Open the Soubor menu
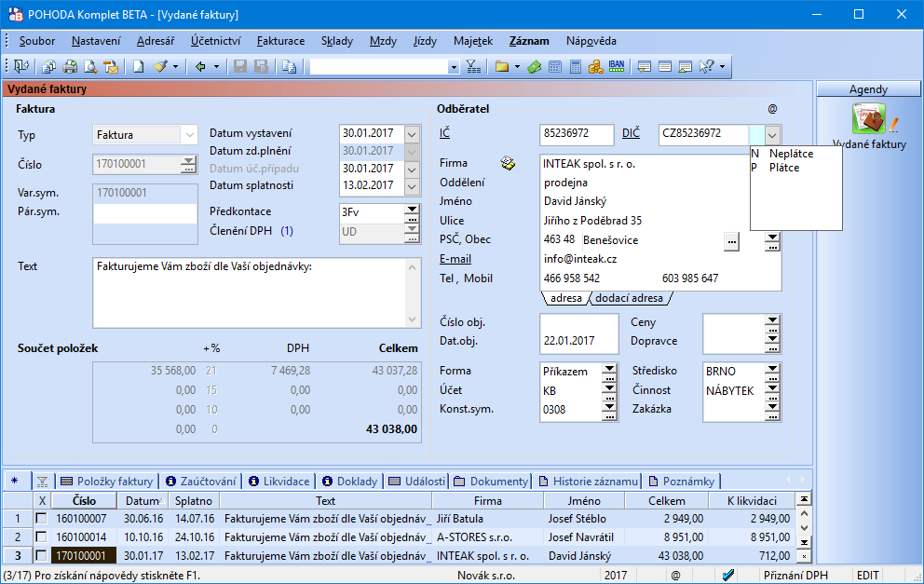Viewport: 924px width, 584px height. click(37, 41)
